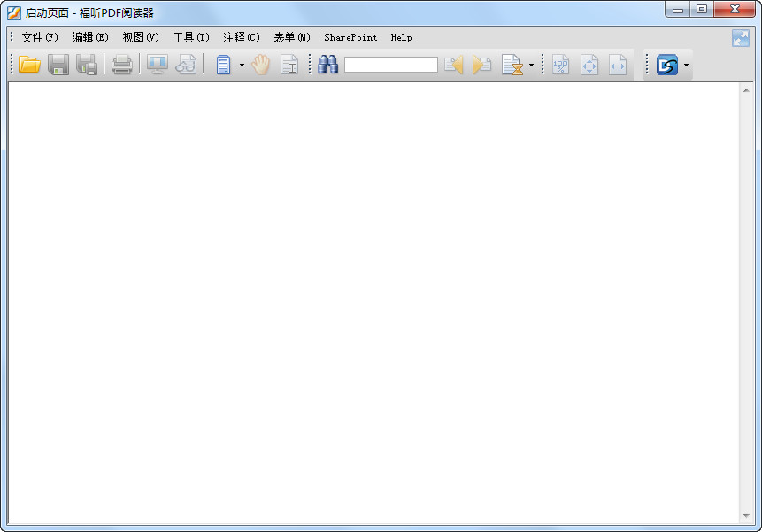Click the binoculars search icon
Screen dimensions: 762x532
pyautogui.click(x=328, y=65)
